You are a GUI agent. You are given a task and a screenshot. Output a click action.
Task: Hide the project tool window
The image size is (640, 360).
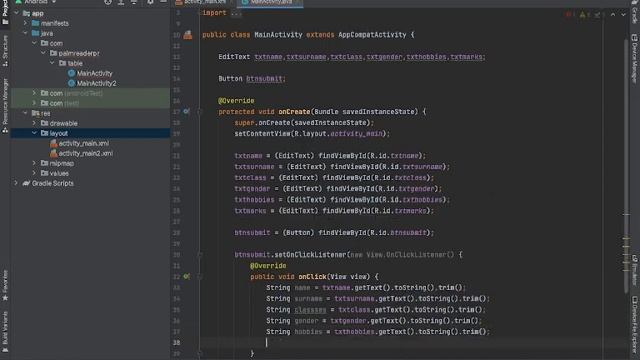tap(163, 2)
